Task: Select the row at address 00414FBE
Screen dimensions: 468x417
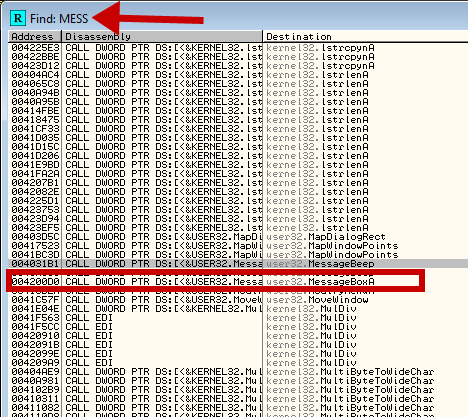Action: tap(238, 111)
